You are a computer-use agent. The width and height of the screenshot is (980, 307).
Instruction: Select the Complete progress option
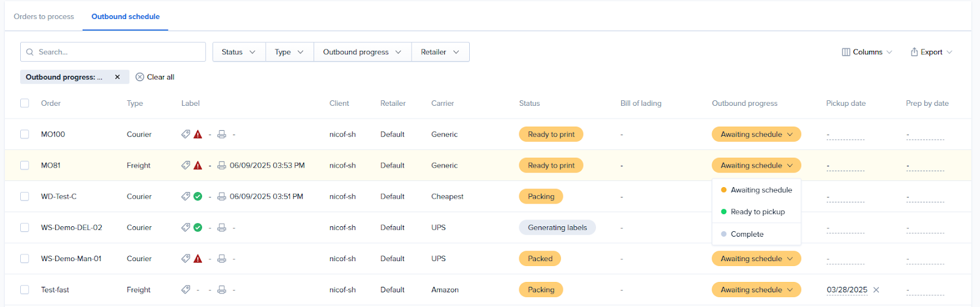point(747,234)
